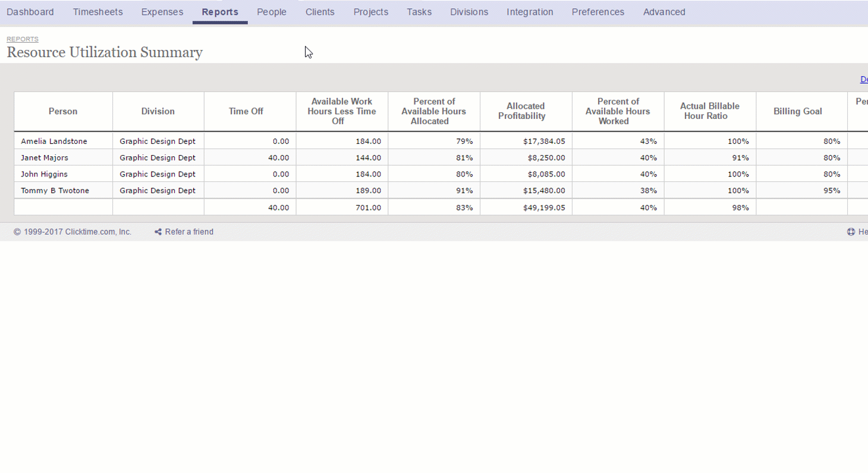Click Refer a friend link
The width and height of the screenshot is (868, 473).
pos(189,232)
